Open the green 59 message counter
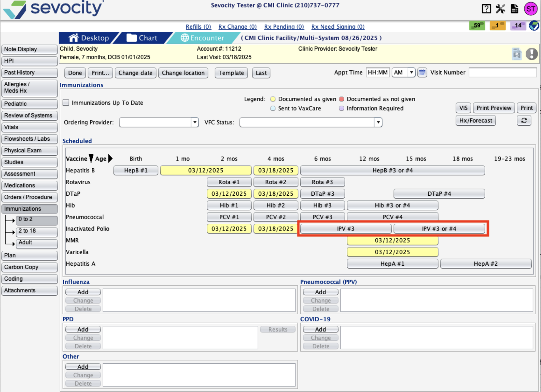The image size is (541, 392). 477,26
